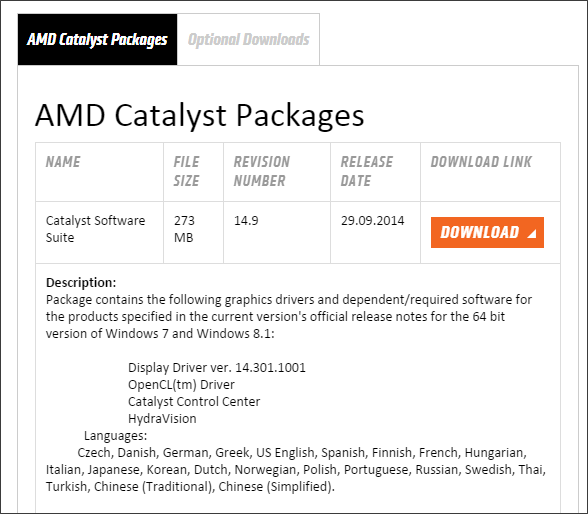Click the OpenCL(tm) Driver line
The image size is (588, 514).
(x=181, y=385)
